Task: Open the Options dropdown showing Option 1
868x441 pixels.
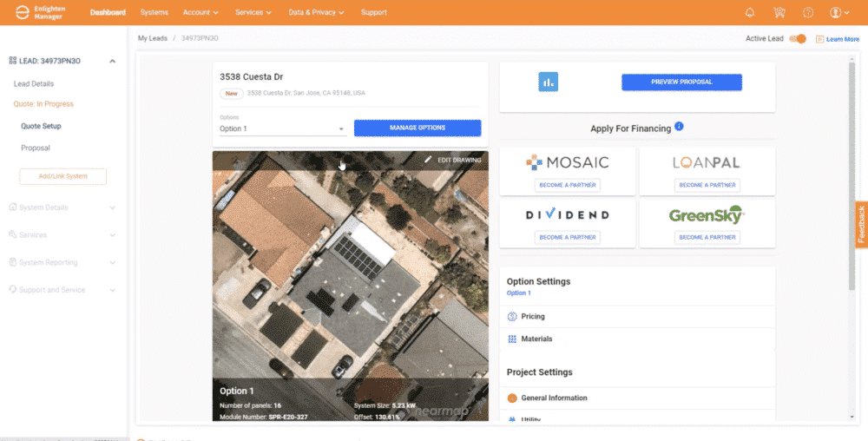Action: tap(282, 128)
